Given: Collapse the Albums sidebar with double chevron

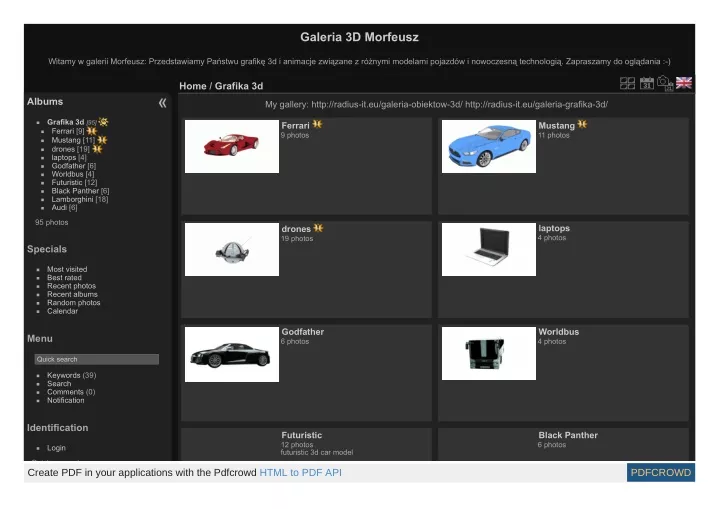Looking at the screenshot, I should (x=163, y=103).
